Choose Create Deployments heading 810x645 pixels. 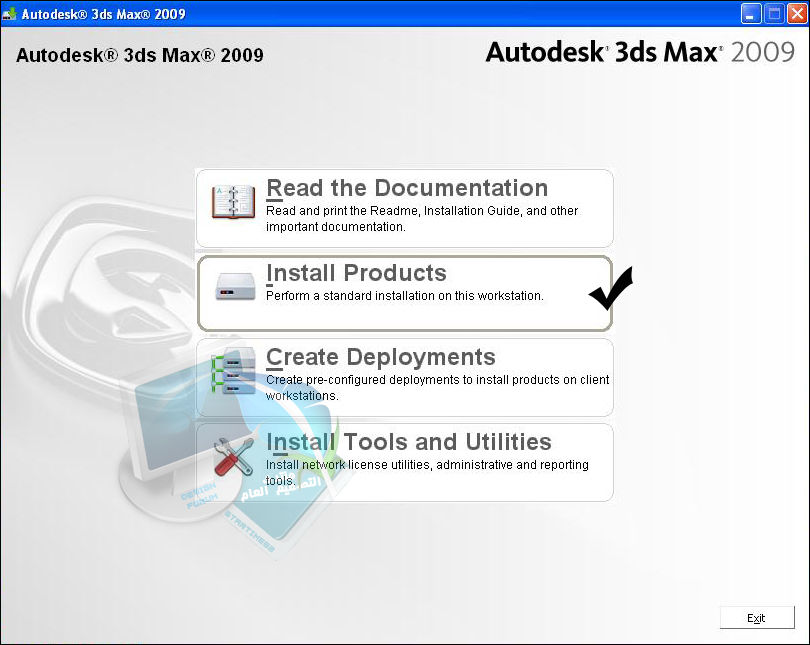coord(381,357)
